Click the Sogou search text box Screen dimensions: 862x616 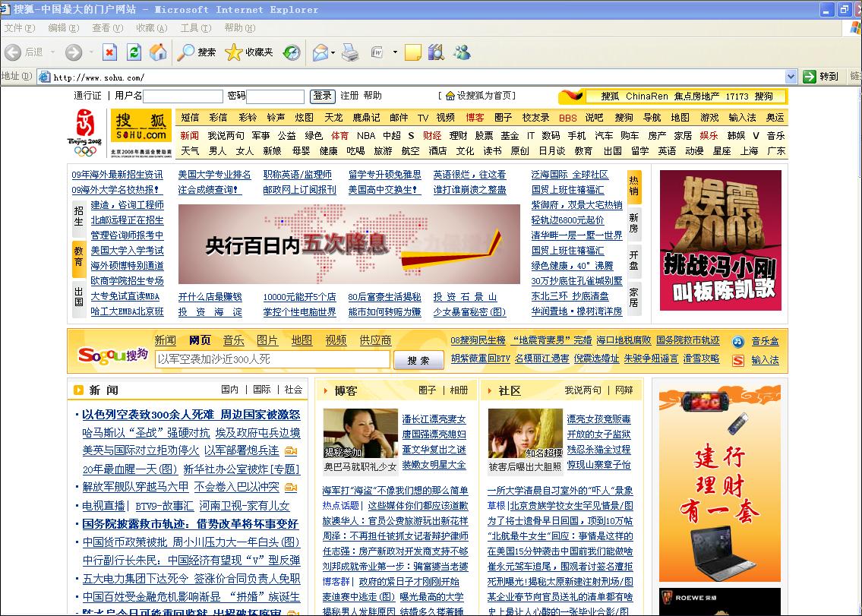(x=273, y=359)
